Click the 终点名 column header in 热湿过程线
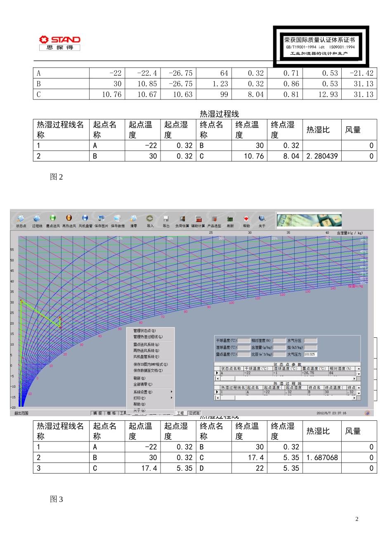 click(316, 387)
